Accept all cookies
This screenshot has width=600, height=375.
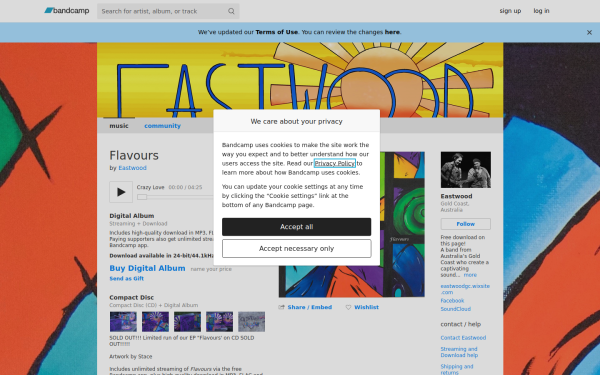coord(297,227)
